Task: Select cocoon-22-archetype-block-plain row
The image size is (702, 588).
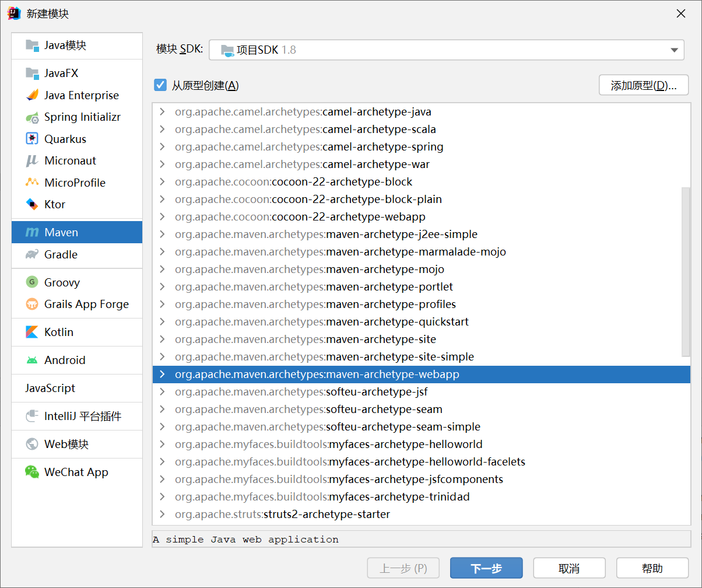Action: click(x=422, y=199)
